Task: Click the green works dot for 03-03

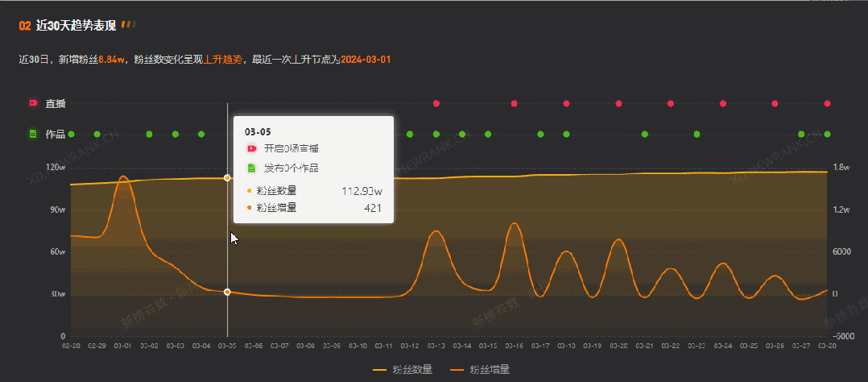Action: point(176,134)
